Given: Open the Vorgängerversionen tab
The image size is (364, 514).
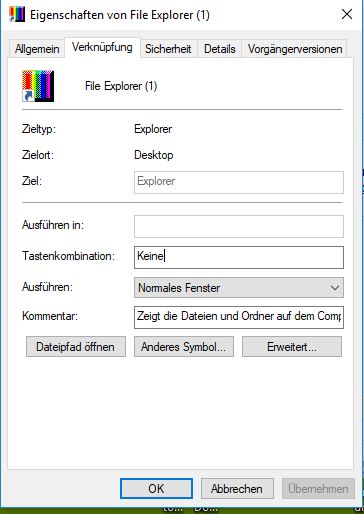Looking at the screenshot, I should [x=295, y=49].
